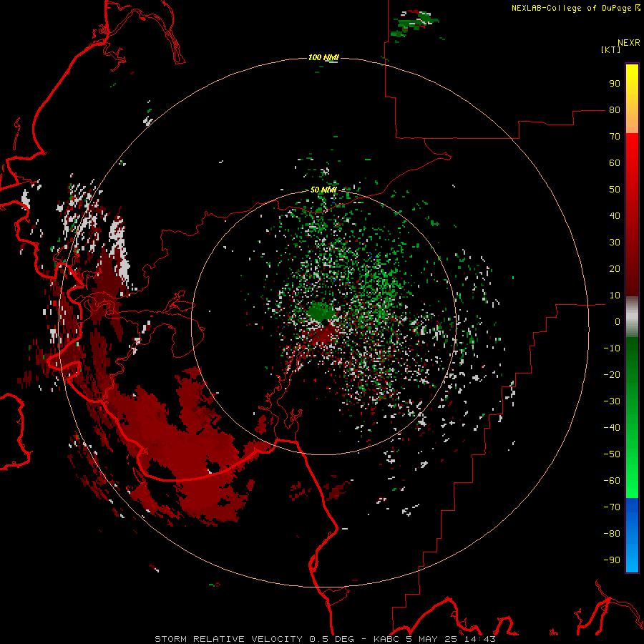Pick the bright red segment of the color bar

[x=632, y=154]
